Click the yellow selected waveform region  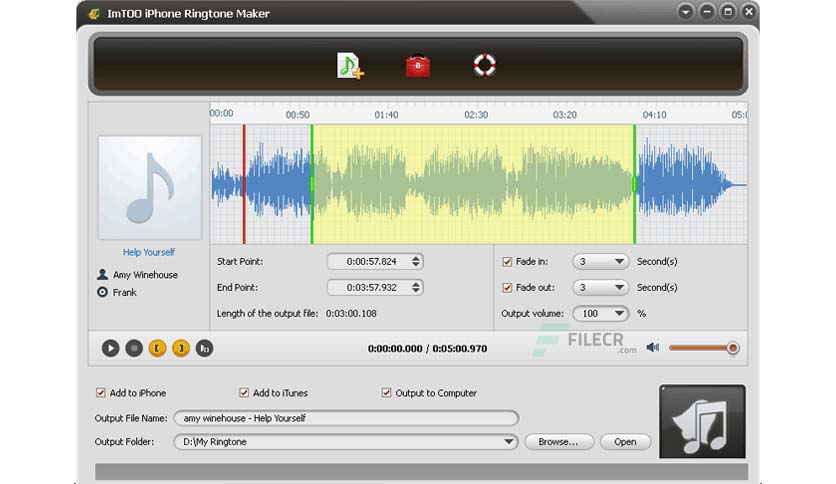473,184
